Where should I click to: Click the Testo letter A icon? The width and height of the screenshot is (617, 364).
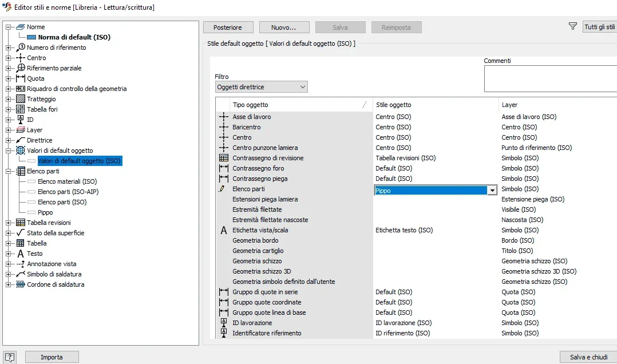[21, 254]
